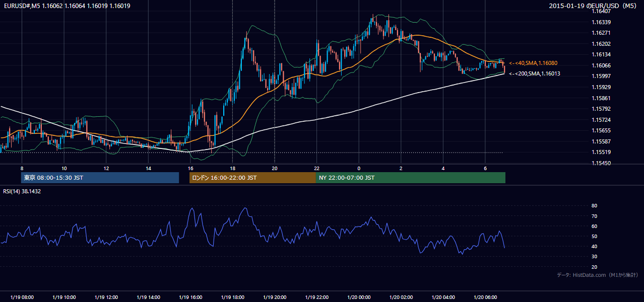Click the RSI(14) 38.1432 indicator label
This screenshot has height=302, width=644.
[22, 191]
